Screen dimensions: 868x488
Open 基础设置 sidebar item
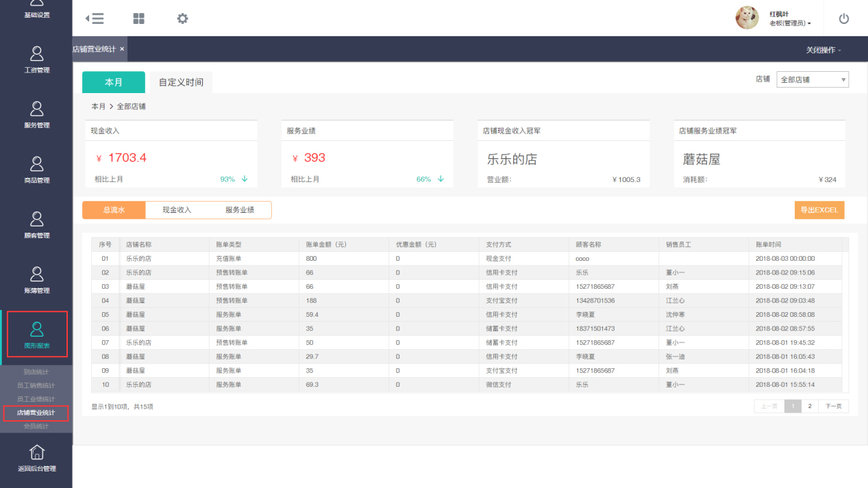[37, 10]
